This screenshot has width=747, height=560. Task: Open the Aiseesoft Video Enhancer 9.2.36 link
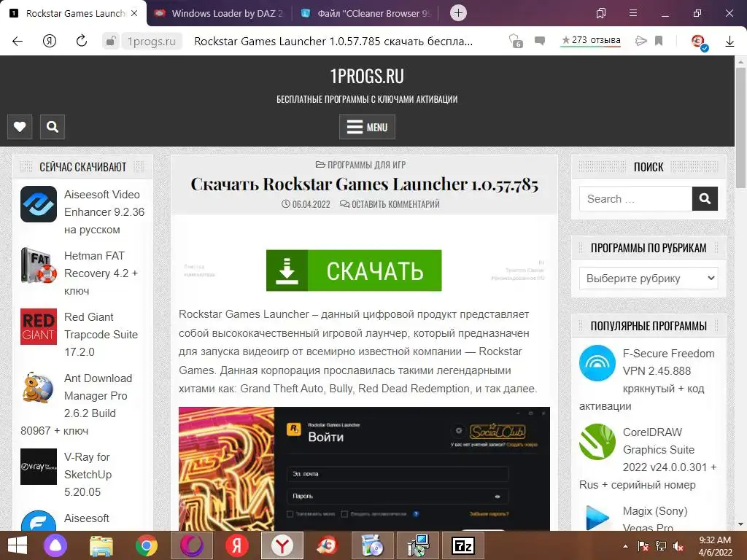pyautogui.click(x=104, y=212)
